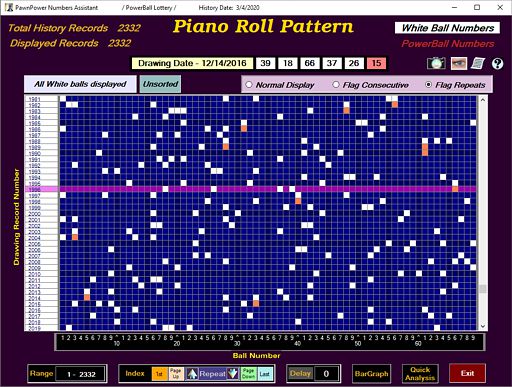Click Page Up in the Index controls
Viewport: 512px width, 387px height.
click(175, 374)
